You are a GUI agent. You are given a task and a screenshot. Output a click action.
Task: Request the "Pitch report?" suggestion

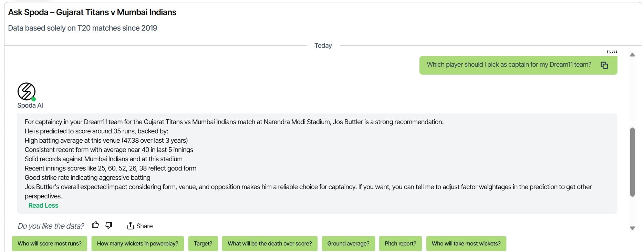[x=400, y=243]
